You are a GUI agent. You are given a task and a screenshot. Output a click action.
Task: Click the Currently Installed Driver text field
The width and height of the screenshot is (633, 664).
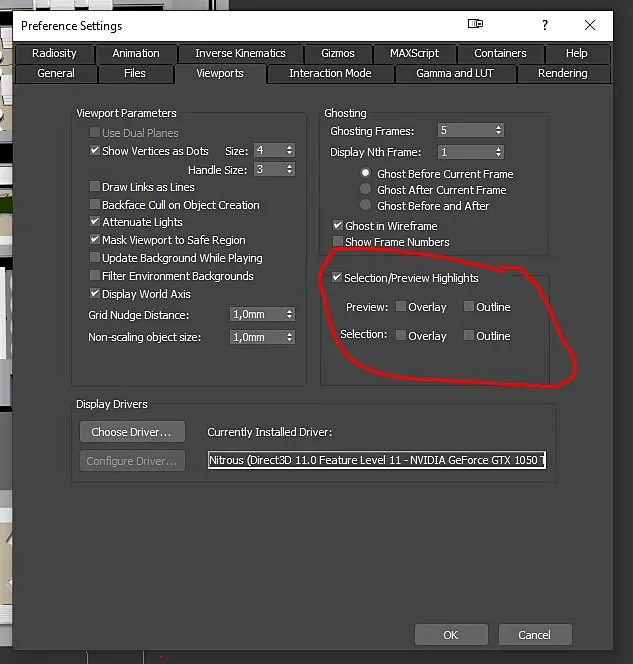coord(377,460)
